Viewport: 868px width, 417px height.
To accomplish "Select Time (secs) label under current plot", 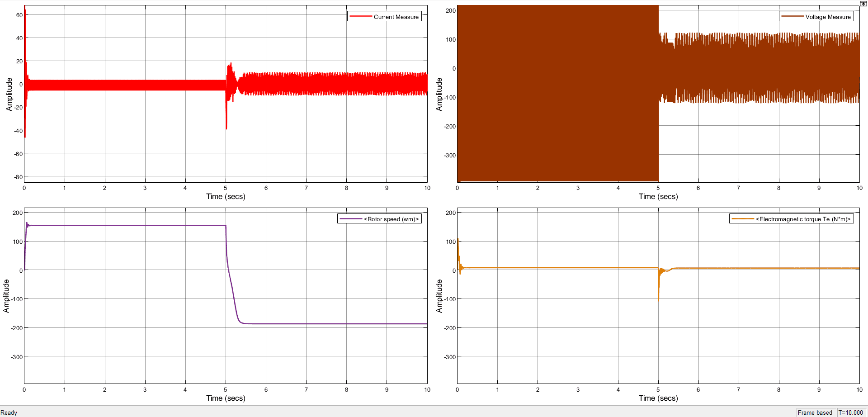I will tap(226, 196).
